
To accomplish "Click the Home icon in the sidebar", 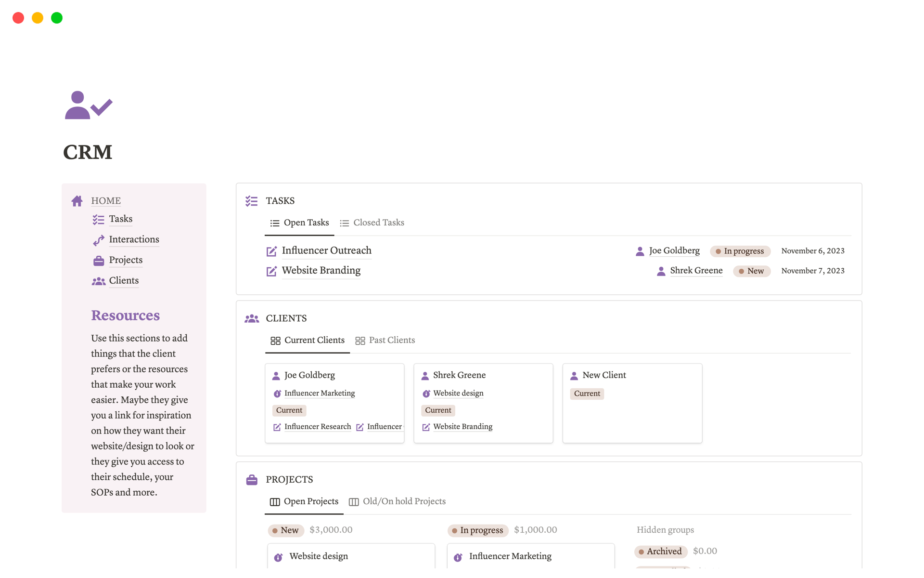I will pyautogui.click(x=77, y=201).
